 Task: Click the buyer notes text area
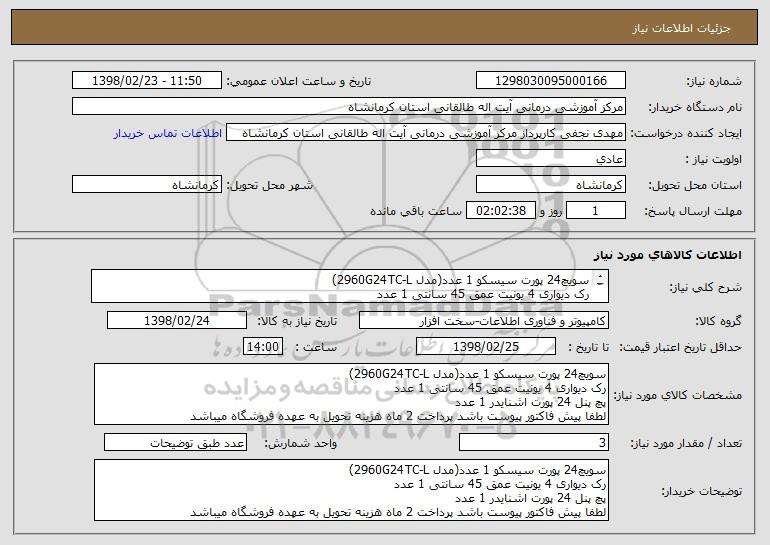[x=351, y=490]
